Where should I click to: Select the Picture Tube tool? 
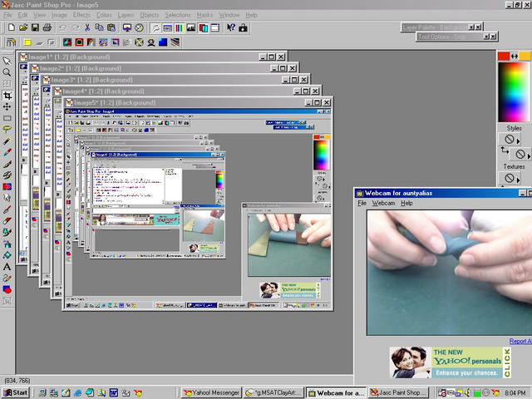[x=7, y=233]
